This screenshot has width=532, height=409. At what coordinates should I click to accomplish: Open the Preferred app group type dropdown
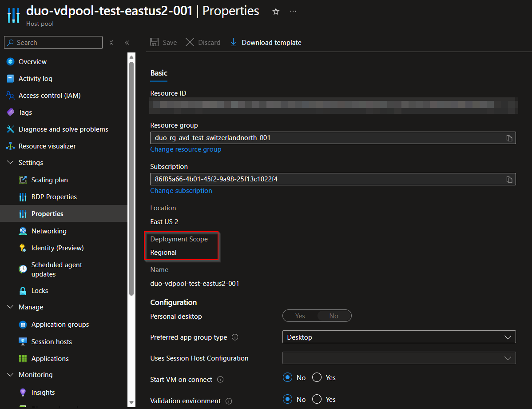(399, 337)
